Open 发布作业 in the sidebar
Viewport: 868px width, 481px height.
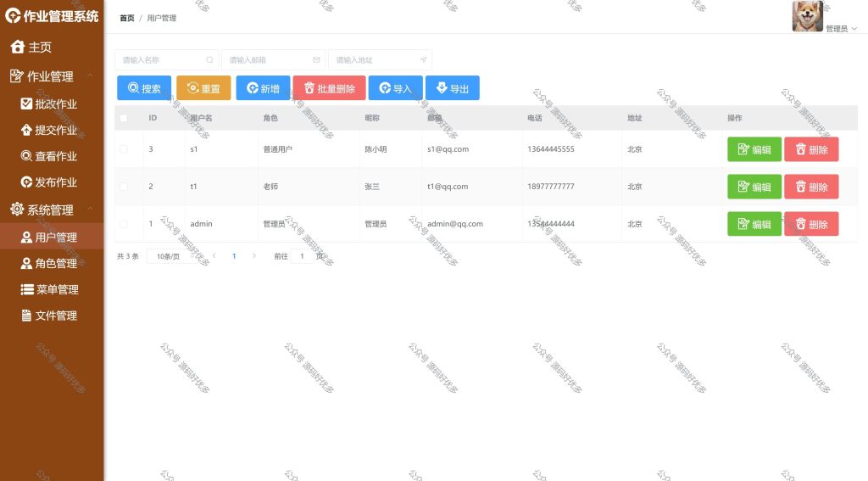pos(48,182)
